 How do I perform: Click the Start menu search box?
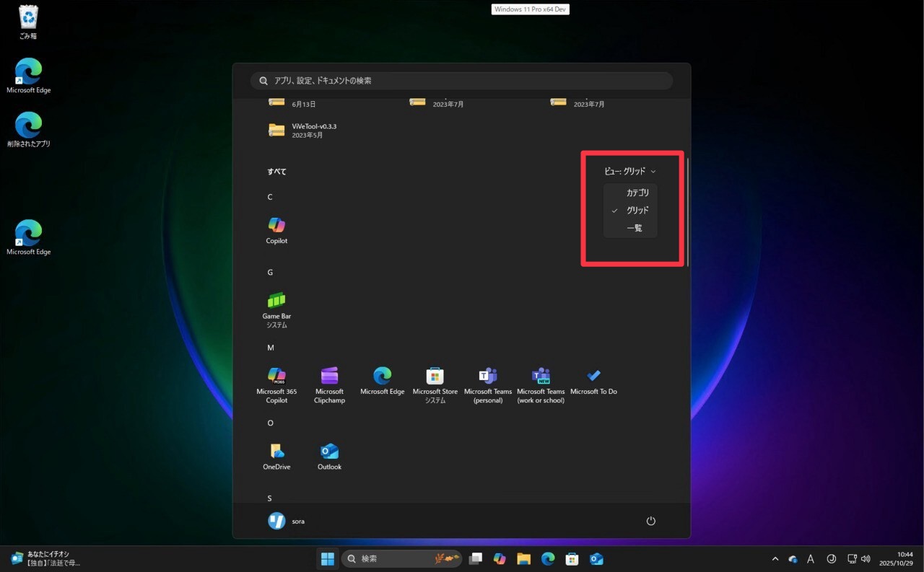point(462,81)
